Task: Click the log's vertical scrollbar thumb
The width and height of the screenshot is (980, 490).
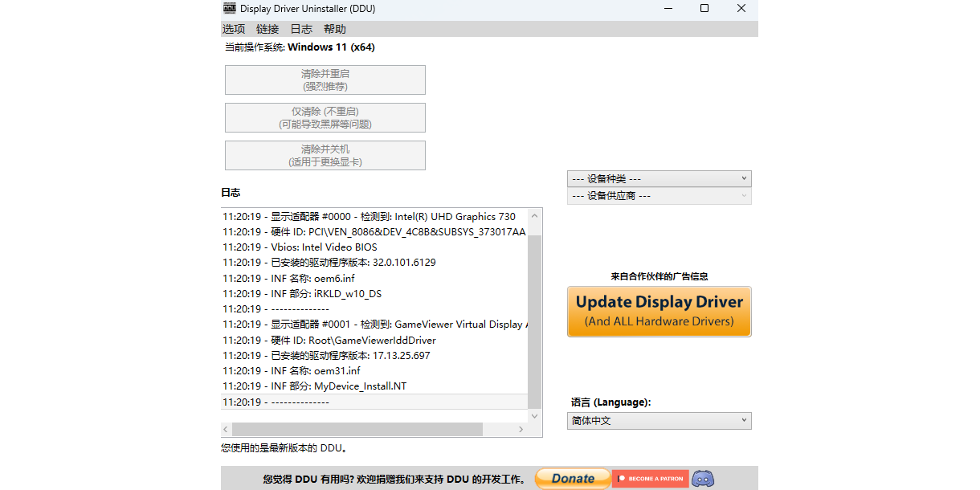Action: tap(535, 322)
